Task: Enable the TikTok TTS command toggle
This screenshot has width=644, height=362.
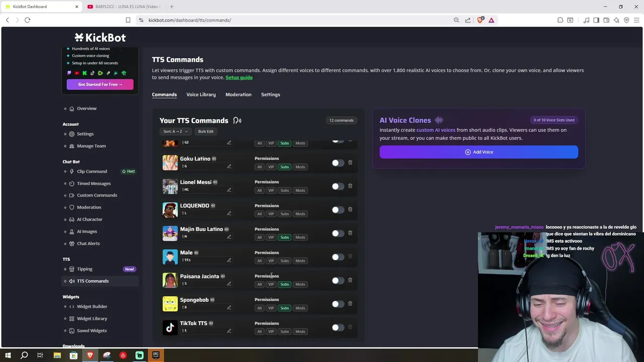Action: pos(338,327)
